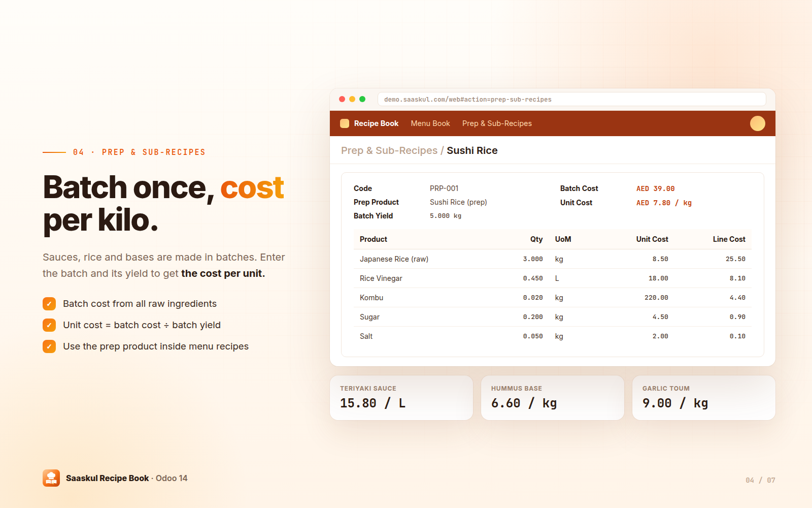Focus the browser address bar URL
This screenshot has width=812, height=508.
coord(571,99)
